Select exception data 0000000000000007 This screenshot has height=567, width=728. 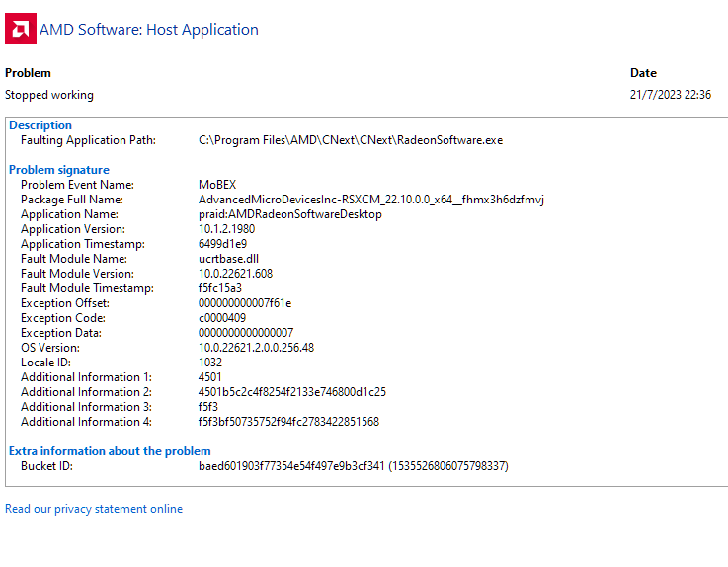246,333
